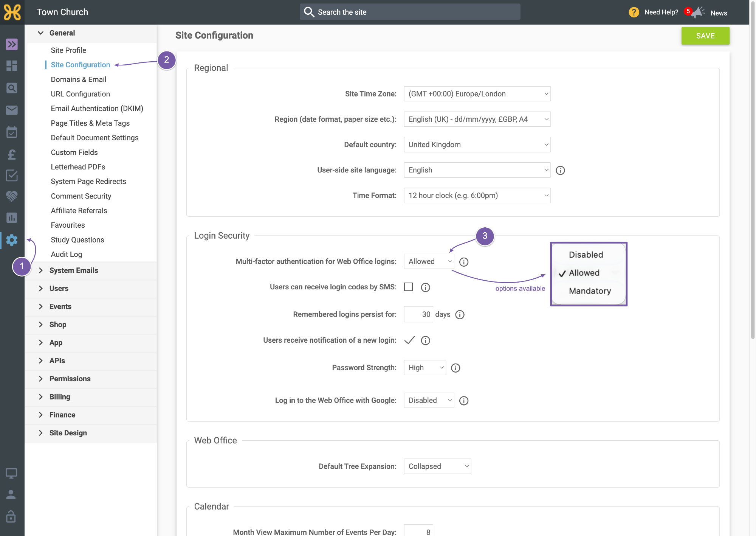756x536 pixels.
Task: Click the Remembered logins days field
Action: tap(418, 314)
